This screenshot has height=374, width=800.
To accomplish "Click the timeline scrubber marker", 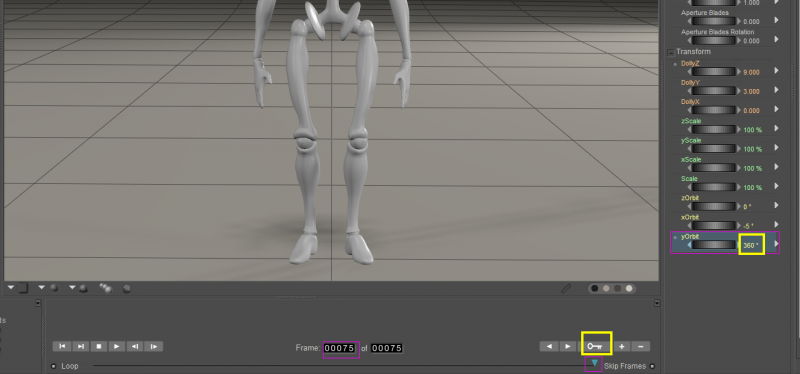I will (594, 363).
